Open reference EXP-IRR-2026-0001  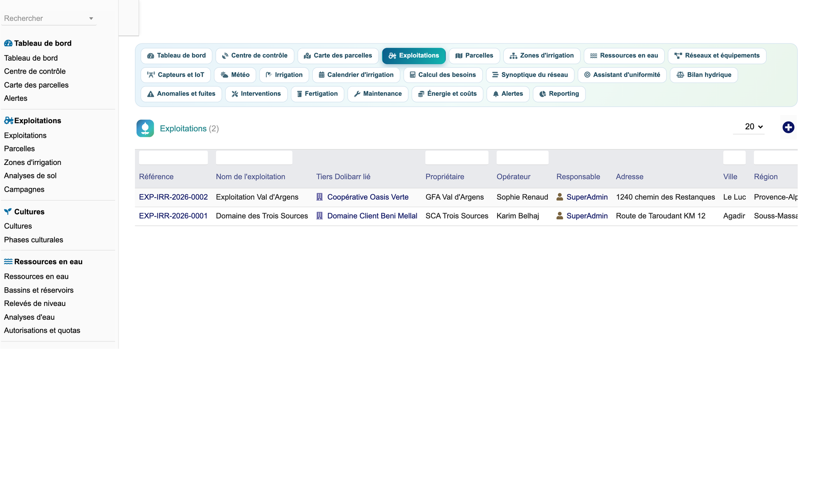point(173,216)
